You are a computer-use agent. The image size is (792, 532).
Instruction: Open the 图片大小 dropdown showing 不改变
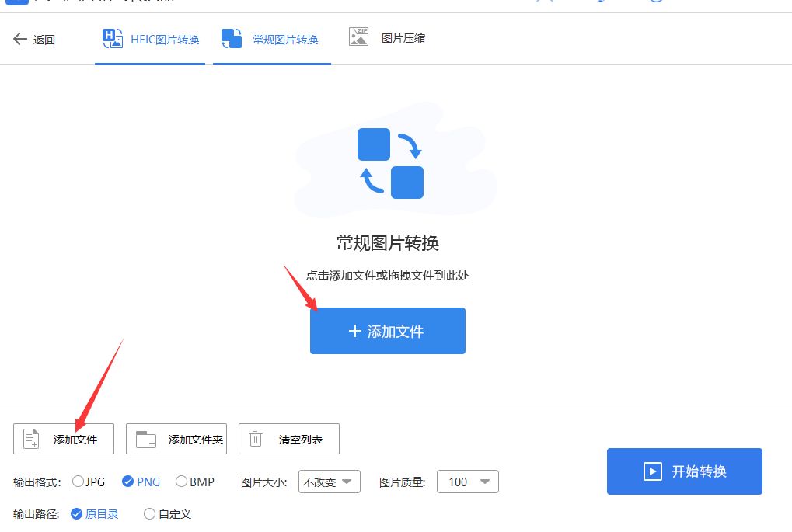(330, 482)
